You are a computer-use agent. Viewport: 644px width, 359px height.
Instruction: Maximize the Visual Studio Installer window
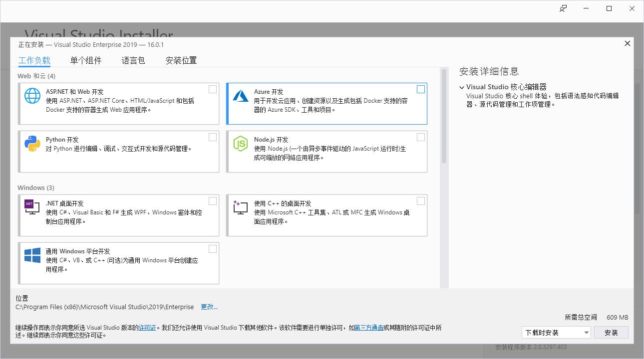(x=609, y=8)
